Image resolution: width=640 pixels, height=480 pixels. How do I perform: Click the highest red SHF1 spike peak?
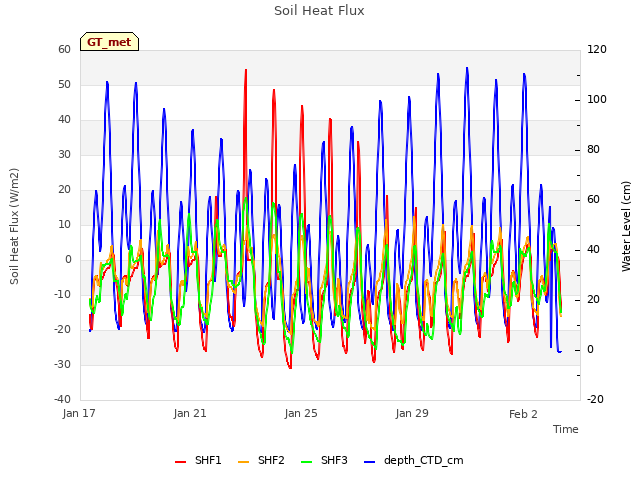[246, 70]
